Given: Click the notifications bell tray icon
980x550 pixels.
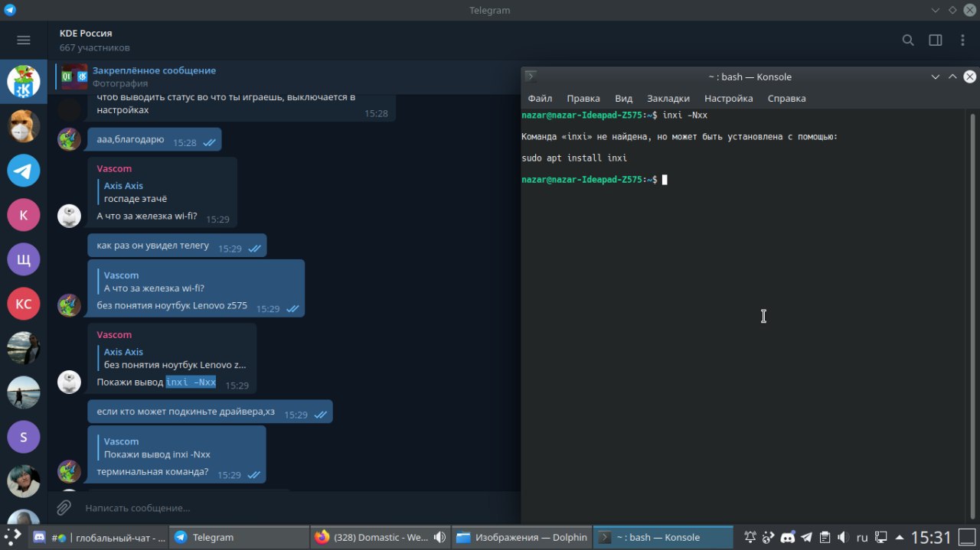Looking at the screenshot, I should [750, 537].
